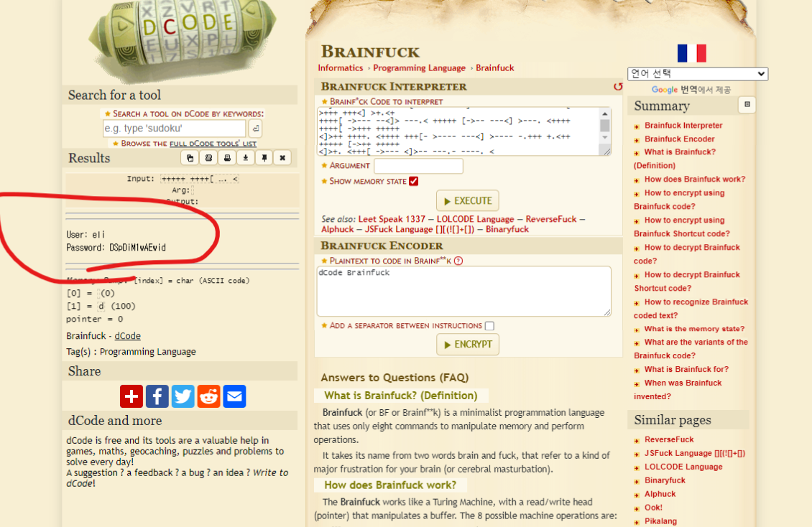The width and height of the screenshot is (812, 527).
Task: Uncheck Show memory state checkbox
Action: tap(413, 181)
